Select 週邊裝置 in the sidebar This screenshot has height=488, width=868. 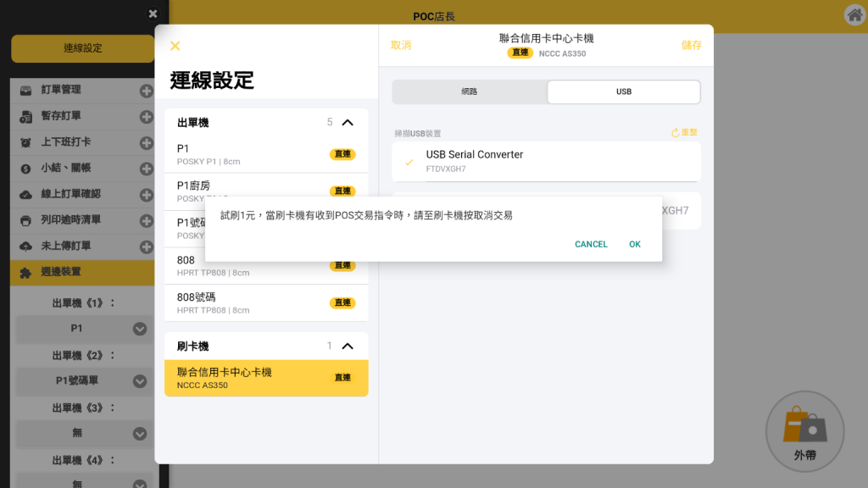click(82, 272)
